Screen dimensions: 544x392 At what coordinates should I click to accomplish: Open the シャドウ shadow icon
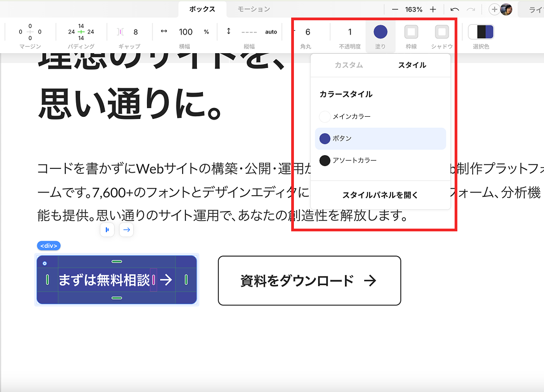point(442,32)
